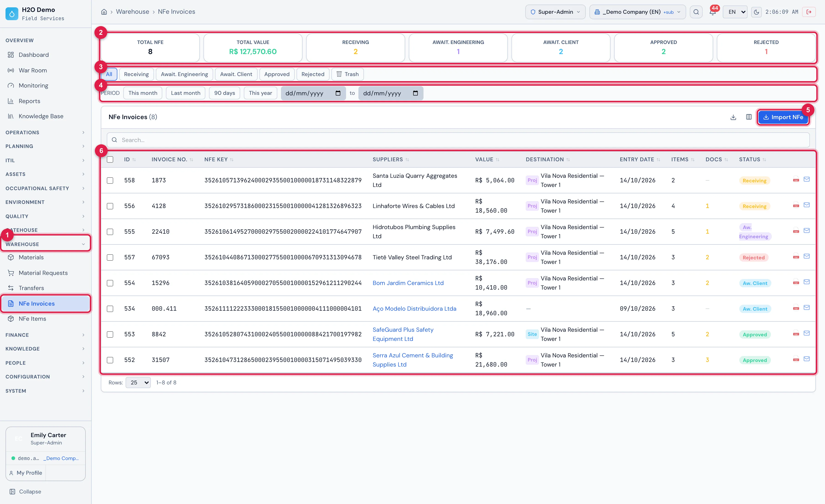Open the Super-Admin role dropdown

[x=555, y=12]
